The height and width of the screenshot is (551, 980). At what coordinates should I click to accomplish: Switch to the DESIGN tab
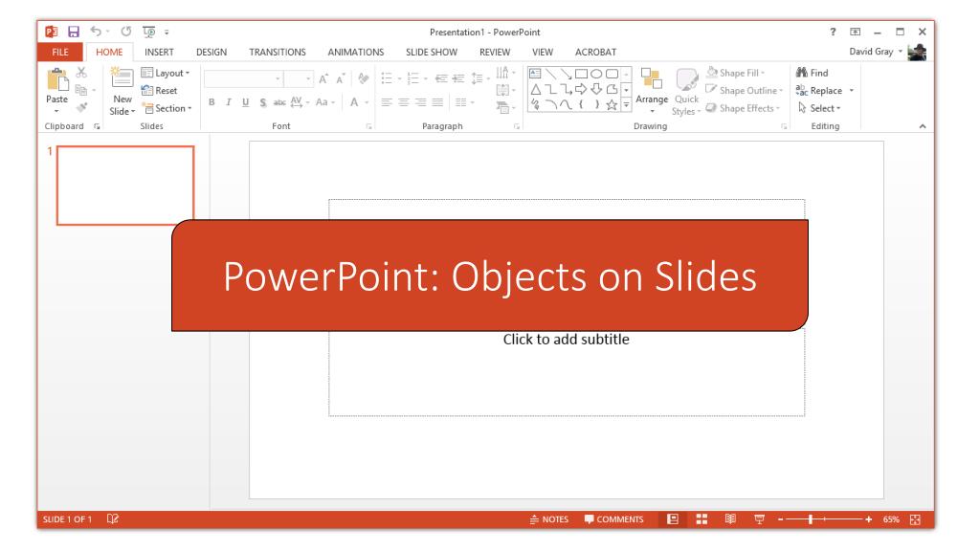coord(212,52)
